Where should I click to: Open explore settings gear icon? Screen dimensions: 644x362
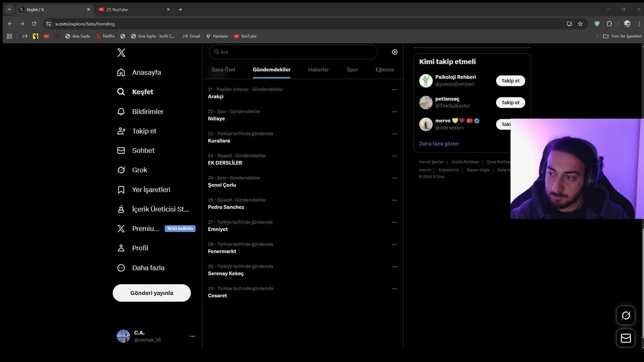394,52
